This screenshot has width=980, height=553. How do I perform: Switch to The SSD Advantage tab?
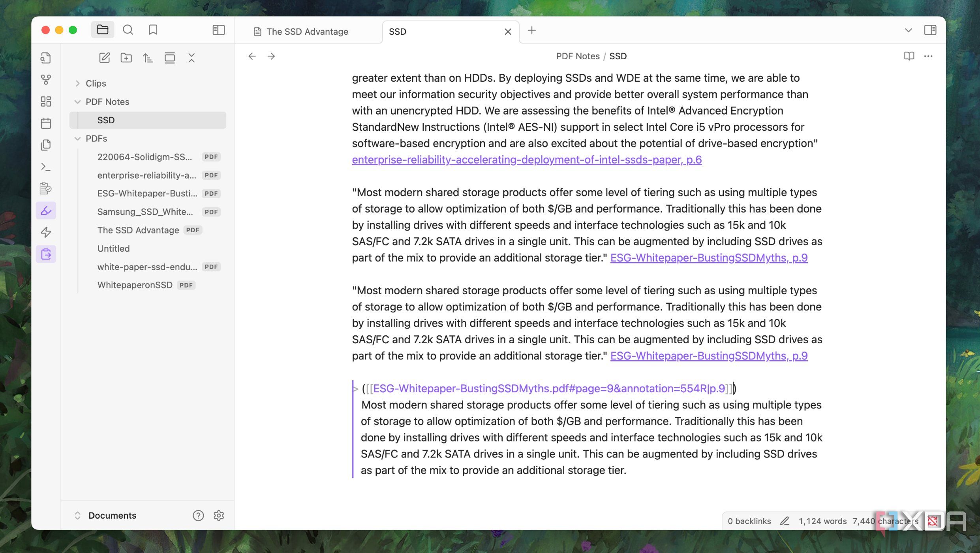[x=307, y=32]
